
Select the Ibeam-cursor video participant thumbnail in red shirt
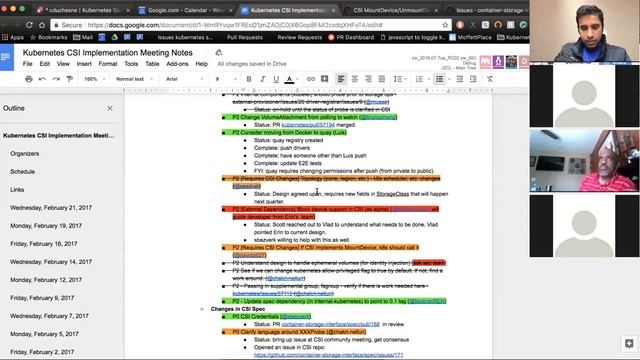pyautogui.click(x=584, y=161)
